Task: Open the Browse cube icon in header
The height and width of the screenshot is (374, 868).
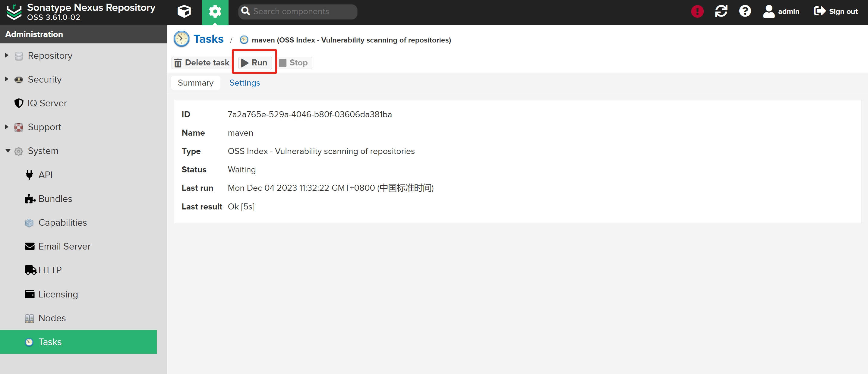Action: tap(184, 11)
